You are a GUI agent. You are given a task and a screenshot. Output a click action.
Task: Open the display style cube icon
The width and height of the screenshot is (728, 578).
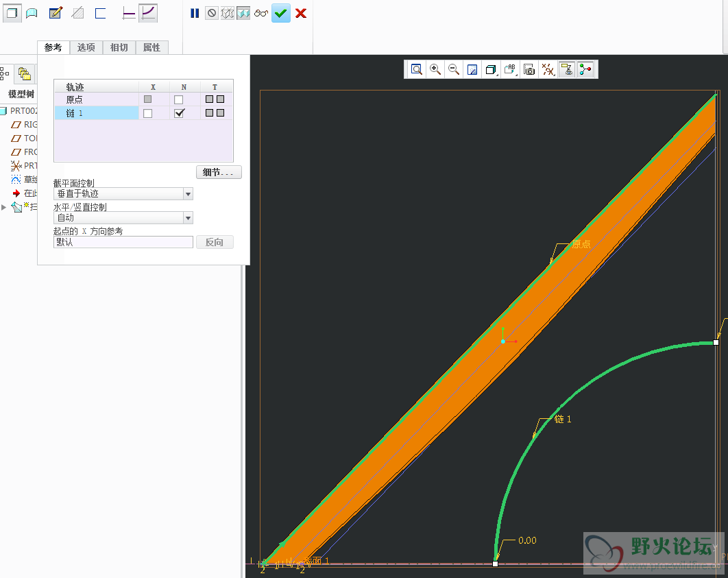[490, 69]
